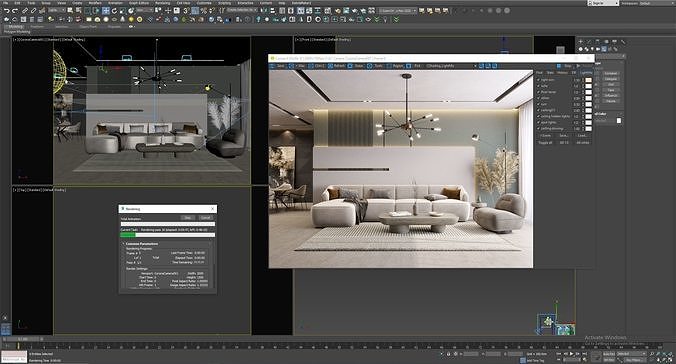
Task: Select the Select and Link tool
Action: [25, 10]
